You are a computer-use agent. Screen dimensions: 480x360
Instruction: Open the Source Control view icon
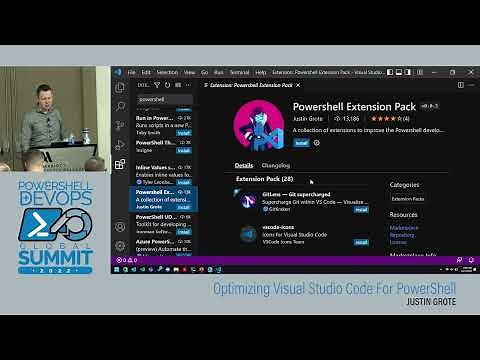(x=120, y=125)
